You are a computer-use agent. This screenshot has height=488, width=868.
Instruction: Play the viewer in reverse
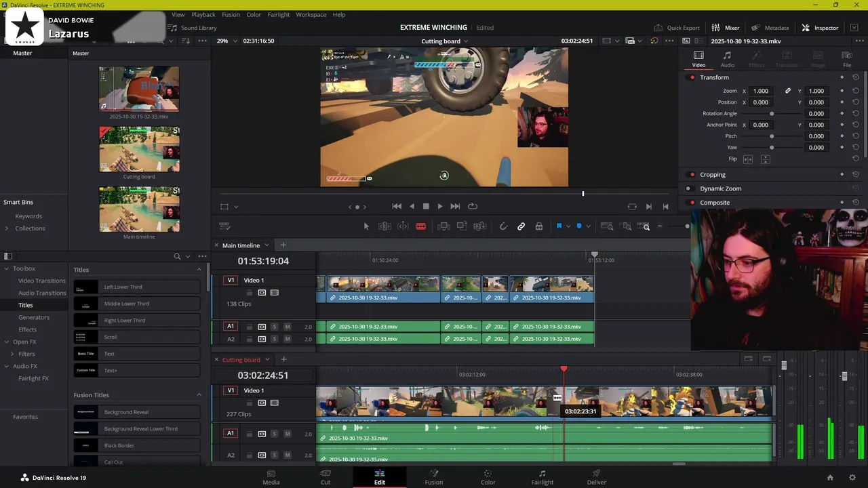click(412, 206)
